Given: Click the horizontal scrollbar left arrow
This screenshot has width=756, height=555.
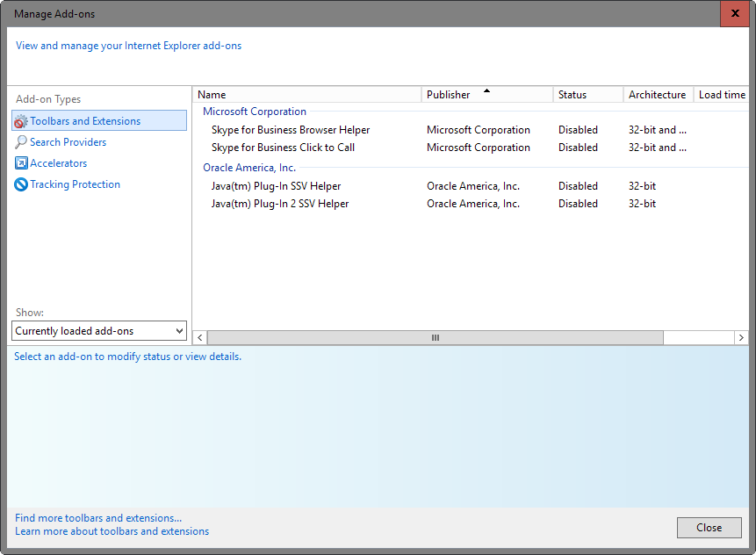Looking at the screenshot, I should coord(200,338).
